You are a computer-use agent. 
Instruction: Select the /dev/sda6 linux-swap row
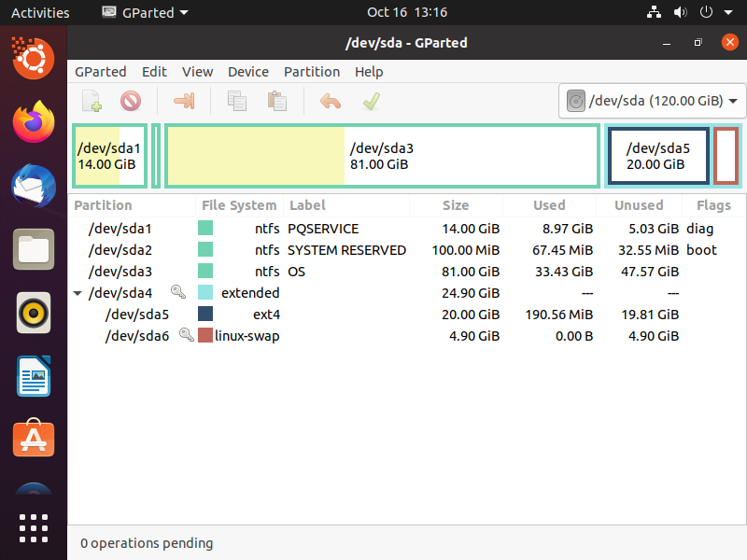407,336
